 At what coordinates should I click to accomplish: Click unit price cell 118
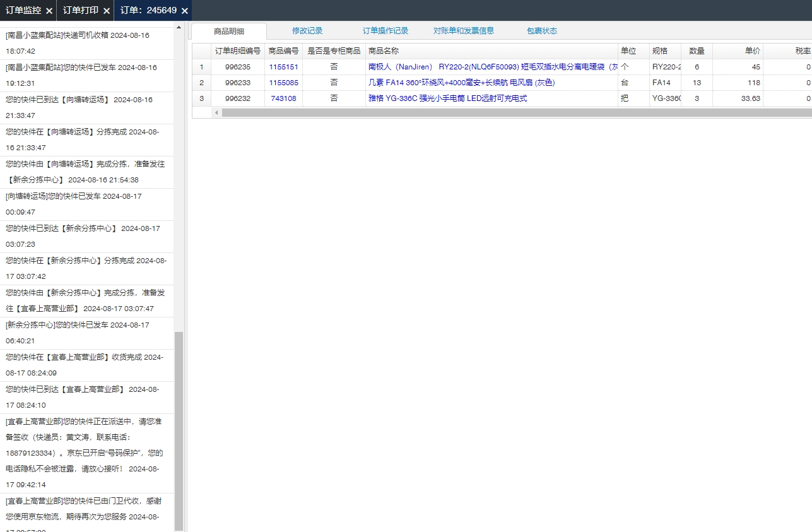pos(738,82)
